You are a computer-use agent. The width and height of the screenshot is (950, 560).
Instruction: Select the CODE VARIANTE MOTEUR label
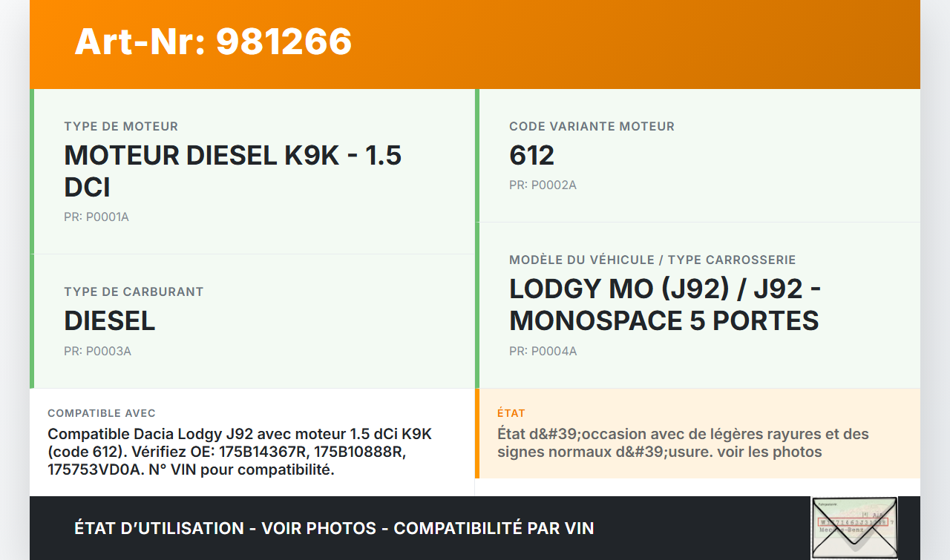pos(592,127)
